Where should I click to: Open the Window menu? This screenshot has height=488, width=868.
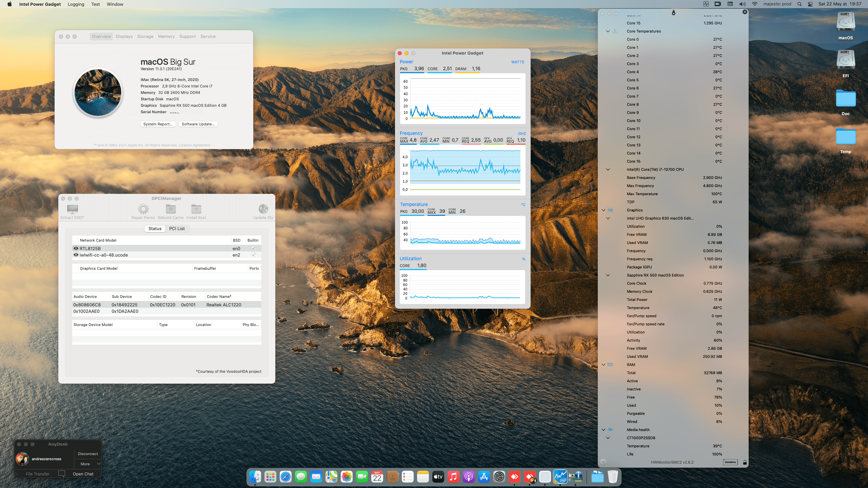[x=115, y=4]
